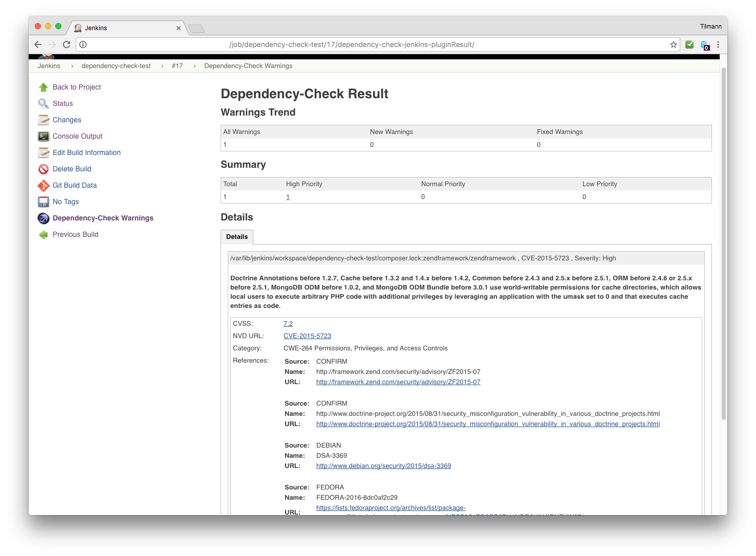Click the DSA-3369 name text

331,456
